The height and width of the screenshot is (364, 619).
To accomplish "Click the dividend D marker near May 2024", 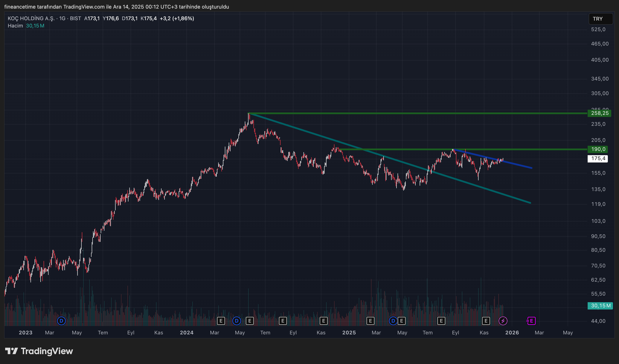I will [236, 321].
